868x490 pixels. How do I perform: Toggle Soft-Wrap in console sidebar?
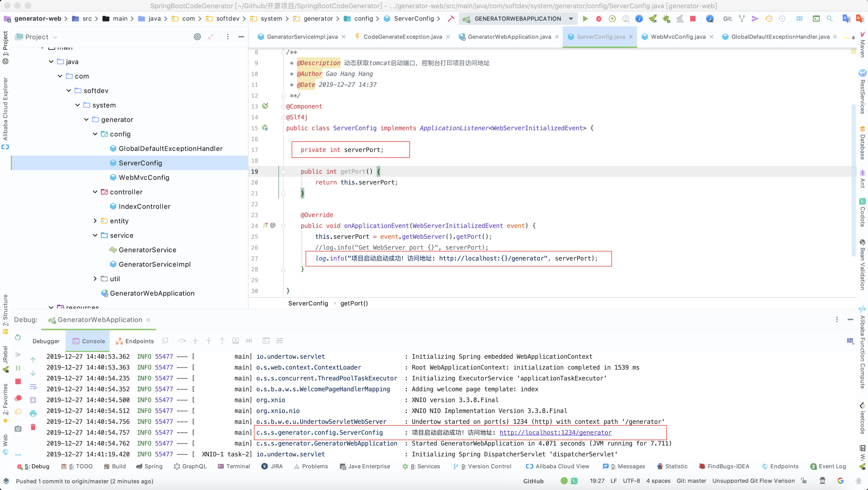pos(33,387)
